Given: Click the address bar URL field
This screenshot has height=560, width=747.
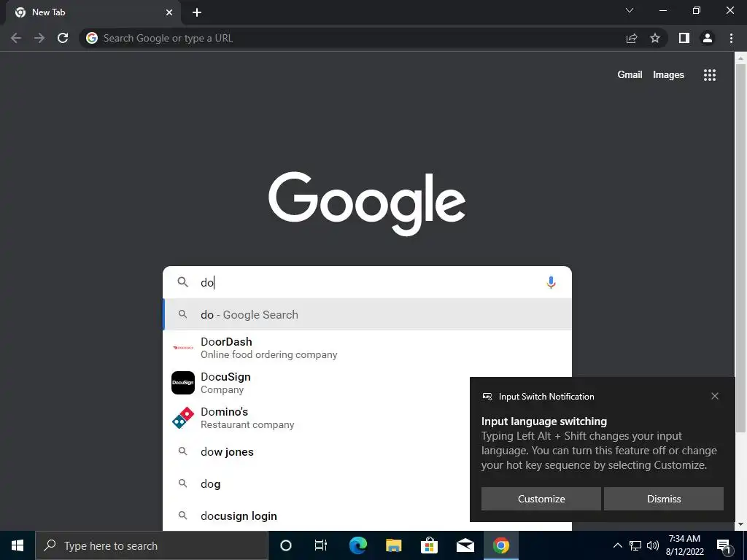Looking at the screenshot, I should (x=352, y=38).
